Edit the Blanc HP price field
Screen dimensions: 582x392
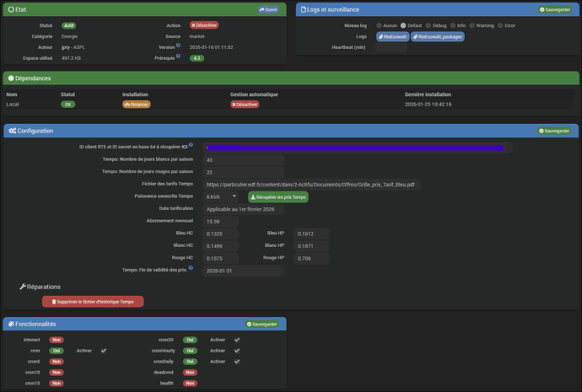(312, 246)
